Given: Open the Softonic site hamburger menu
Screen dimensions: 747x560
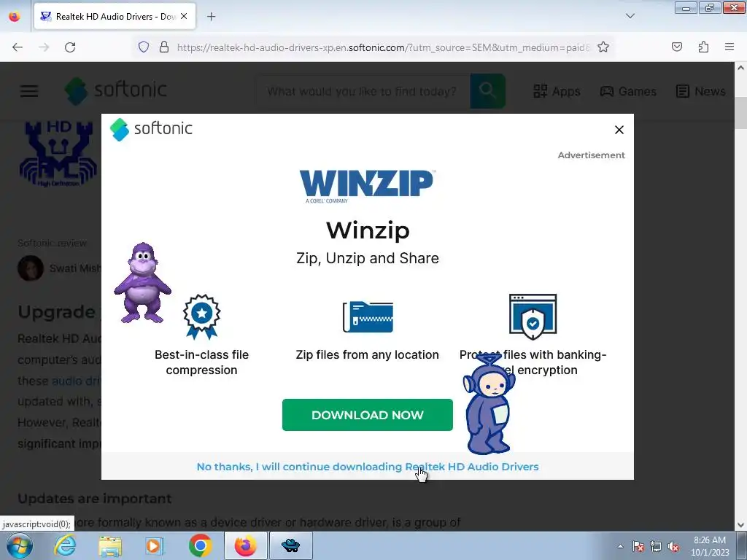Looking at the screenshot, I should pos(29,91).
